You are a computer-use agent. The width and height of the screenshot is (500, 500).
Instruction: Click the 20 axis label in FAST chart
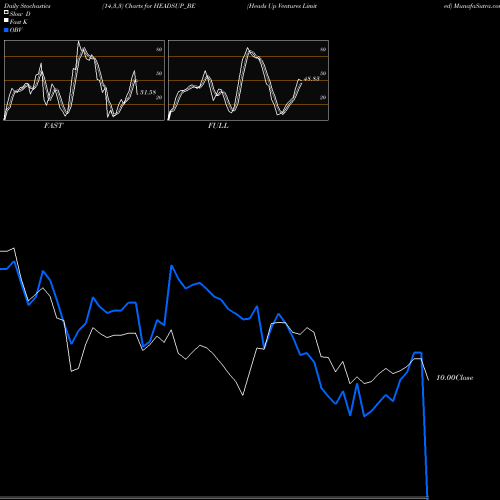159,97
